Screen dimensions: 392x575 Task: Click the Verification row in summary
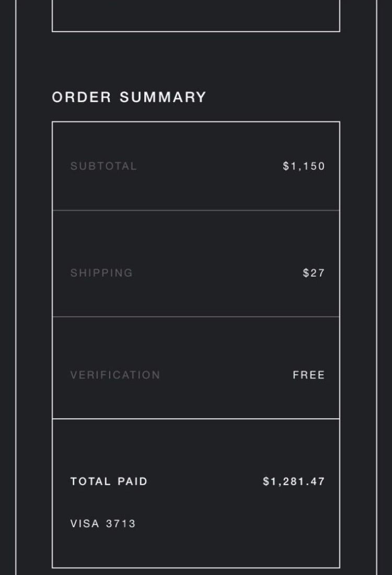(196, 367)
